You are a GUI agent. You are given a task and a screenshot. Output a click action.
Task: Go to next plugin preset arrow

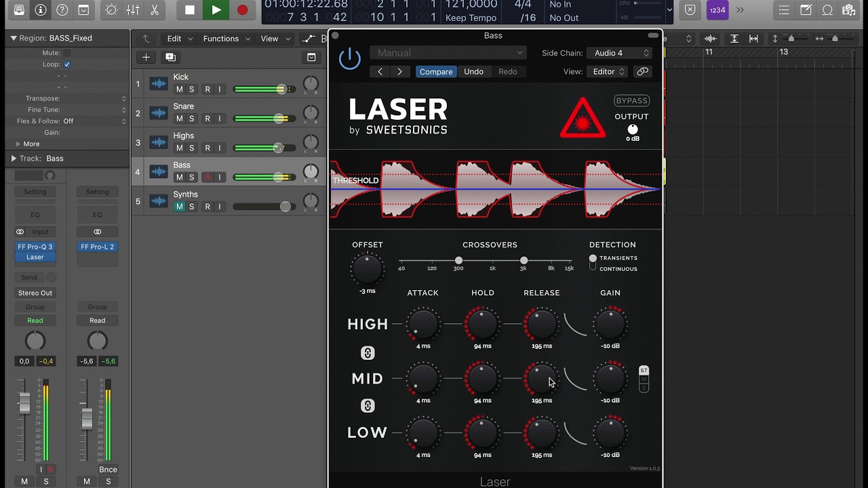399,71
